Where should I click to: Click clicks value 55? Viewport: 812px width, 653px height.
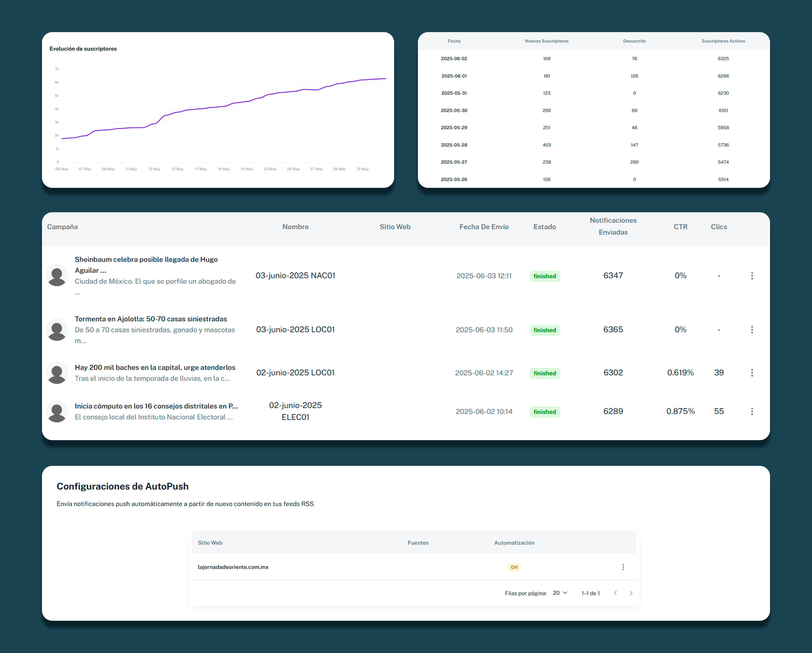coord(719,411)
